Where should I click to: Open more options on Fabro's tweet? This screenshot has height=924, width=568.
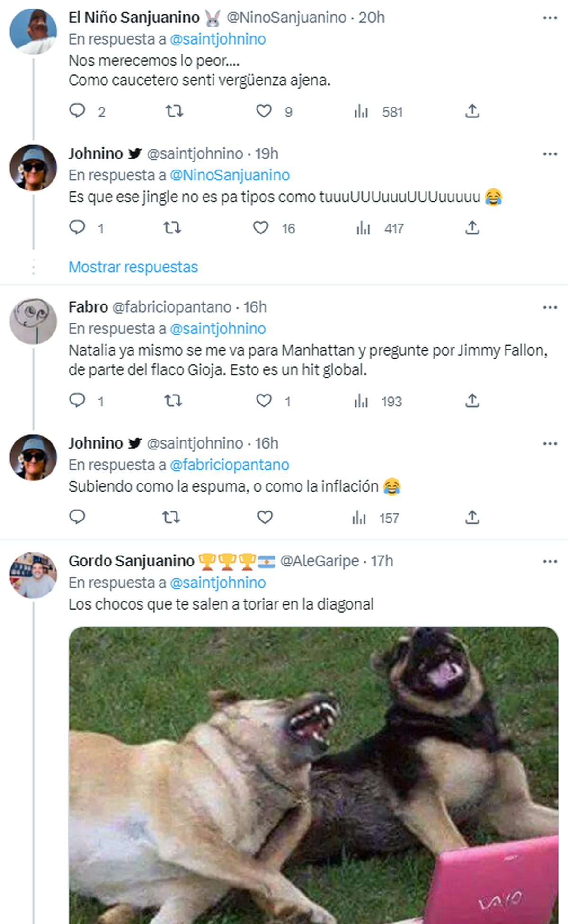tap(550, 307)
